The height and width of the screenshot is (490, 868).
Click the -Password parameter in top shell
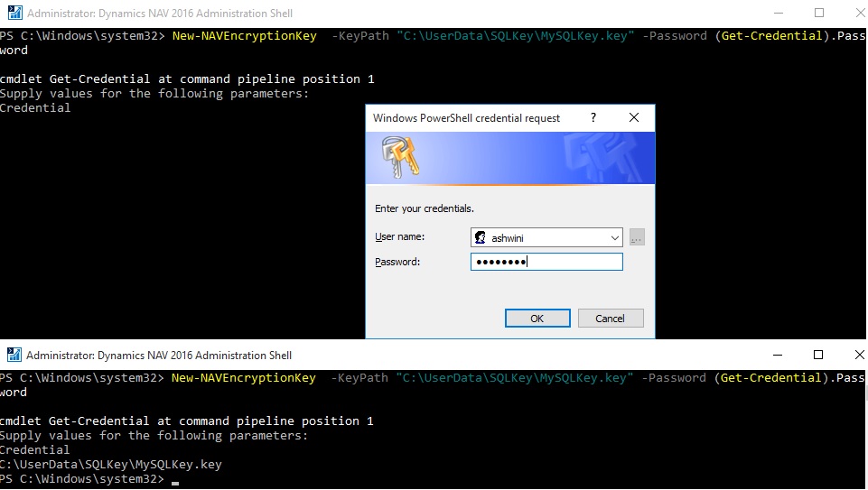pos(674,36)
